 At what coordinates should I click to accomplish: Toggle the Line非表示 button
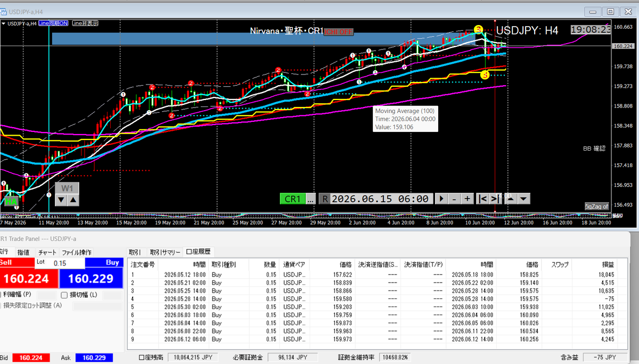click(x=85, y=23)
